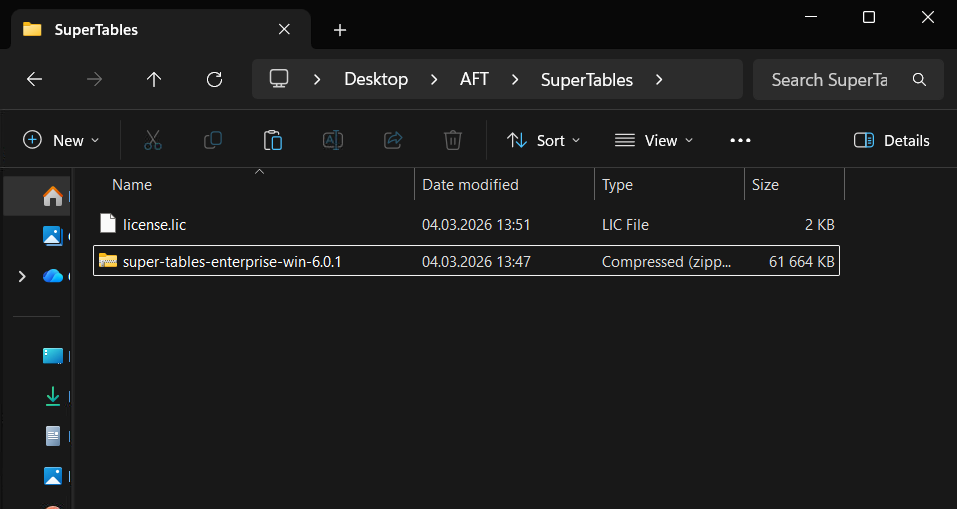Navigate back to previous folder
The width and height of the screenshot is (957, 509).
pos(35,80)
